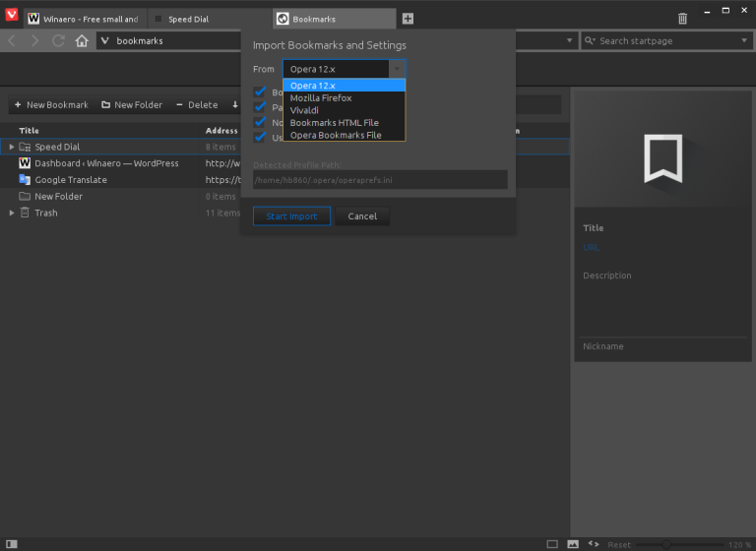
Task: Expand the Trash folder tree arrow
Action: coord(12,213)
